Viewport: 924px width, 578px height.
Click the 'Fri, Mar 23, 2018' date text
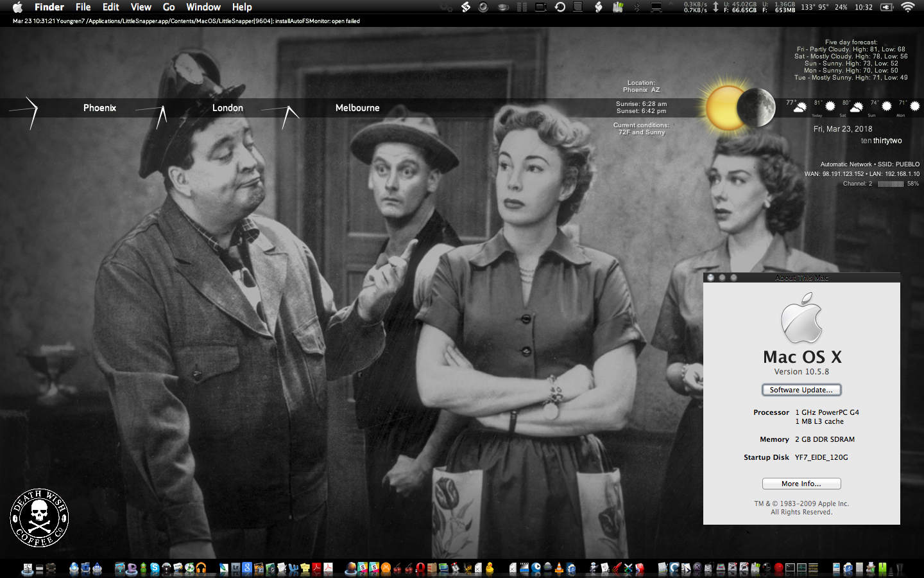coord(843,129)
